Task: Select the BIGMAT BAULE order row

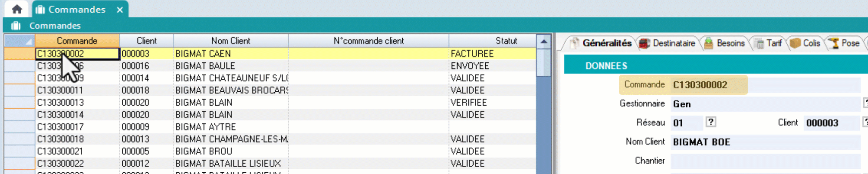Action: click(x=205, y=66)
